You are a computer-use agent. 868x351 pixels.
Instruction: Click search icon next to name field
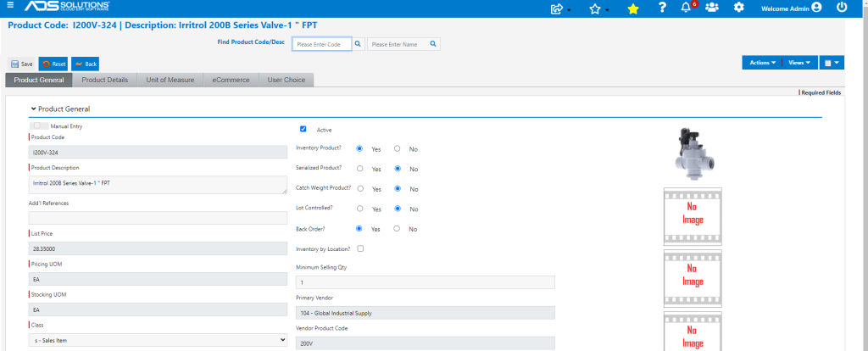pos(433,44)
